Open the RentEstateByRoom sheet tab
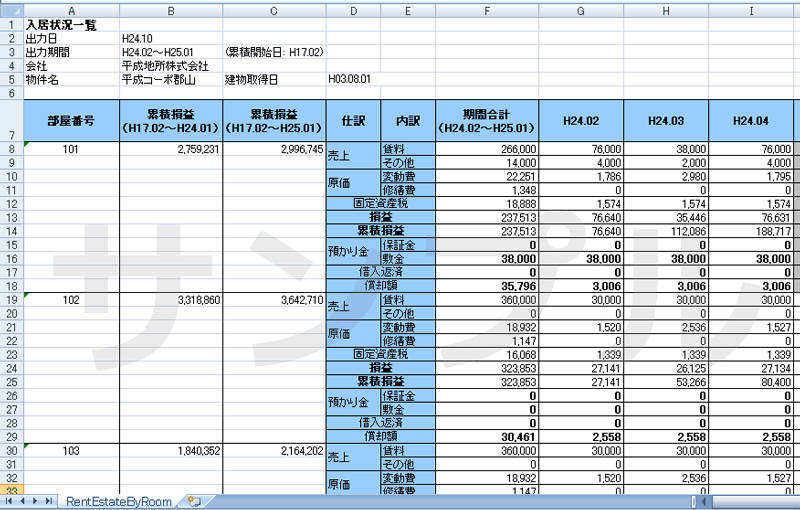The image size is (800, 510). [118, 501]
